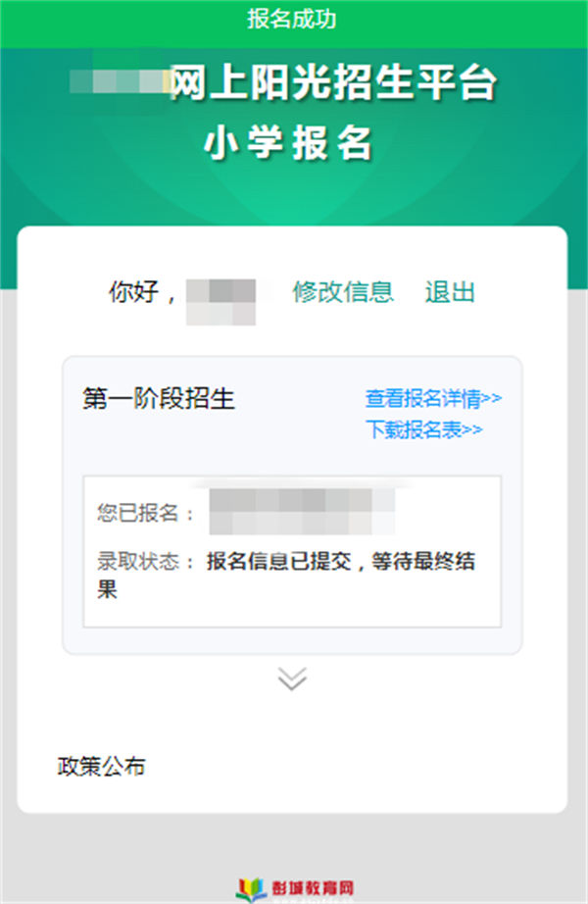Click the blurred registered school name
This screenshot has height=904, width=588.
tap(302, 512)
